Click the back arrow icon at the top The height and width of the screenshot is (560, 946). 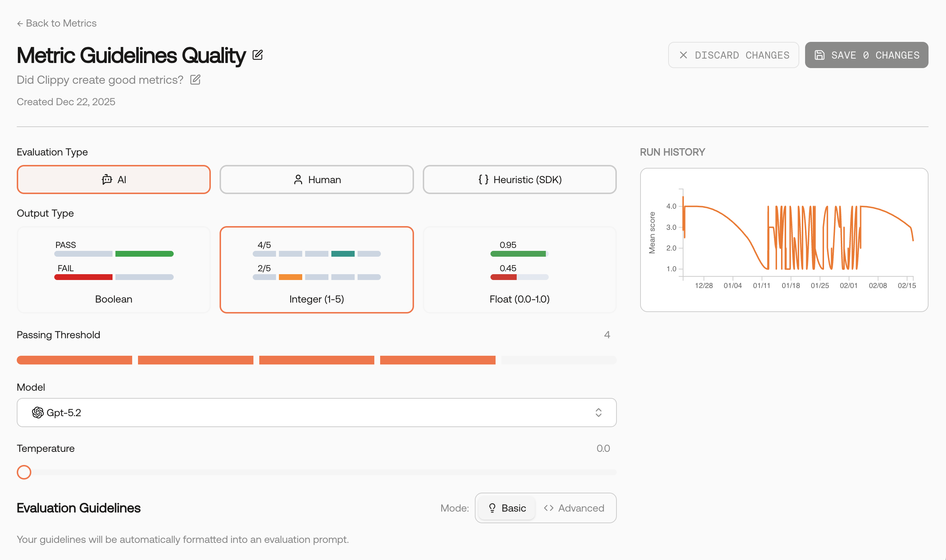[20, 23]
